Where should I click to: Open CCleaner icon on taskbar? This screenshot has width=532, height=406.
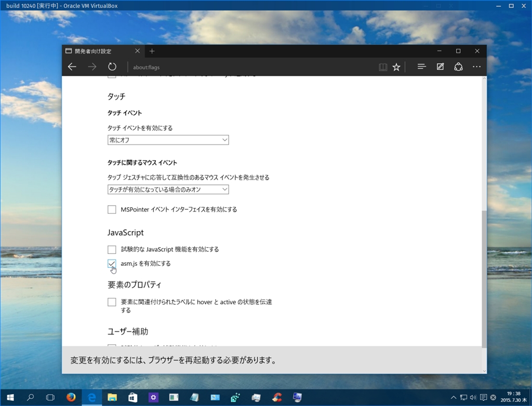tap(277, 398)
